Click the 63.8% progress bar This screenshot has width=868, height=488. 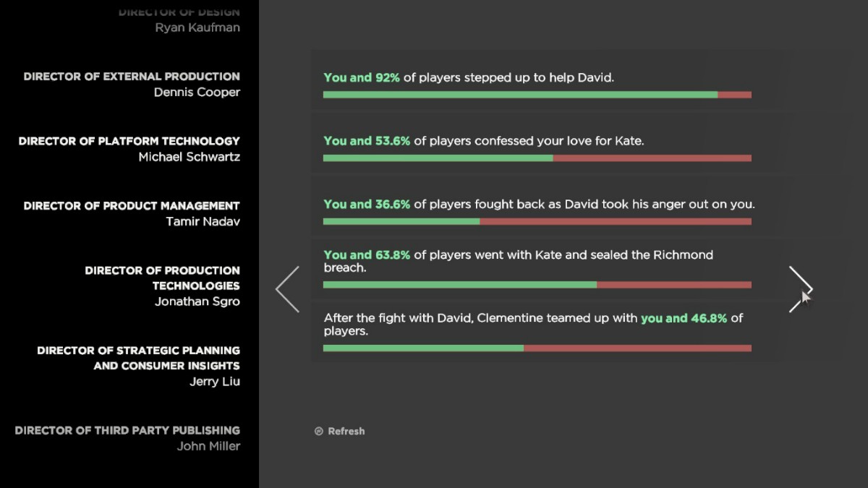537,285
